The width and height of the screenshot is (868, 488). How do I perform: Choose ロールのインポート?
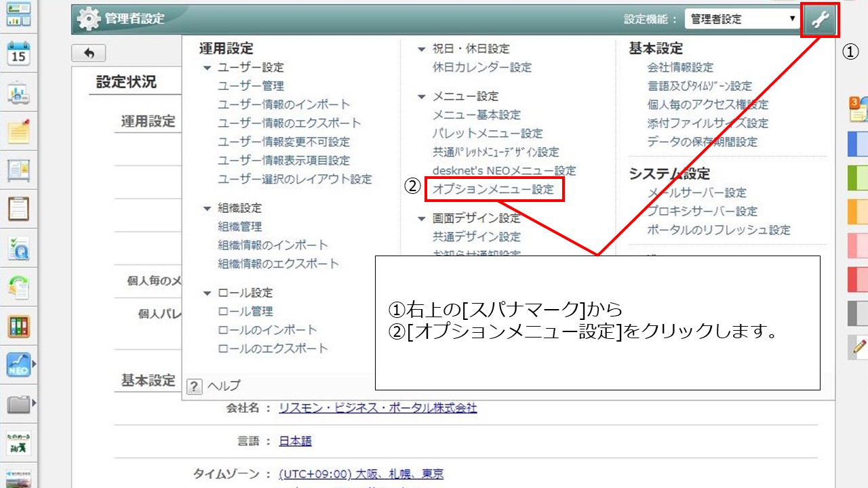click(x=267, y=330)
